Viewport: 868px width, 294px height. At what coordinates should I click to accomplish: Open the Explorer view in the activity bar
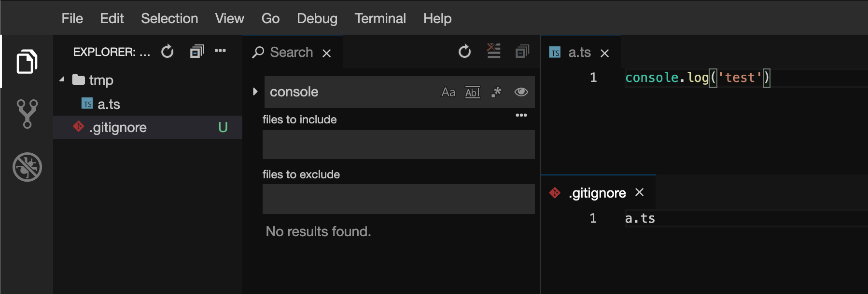coord(27,62)
